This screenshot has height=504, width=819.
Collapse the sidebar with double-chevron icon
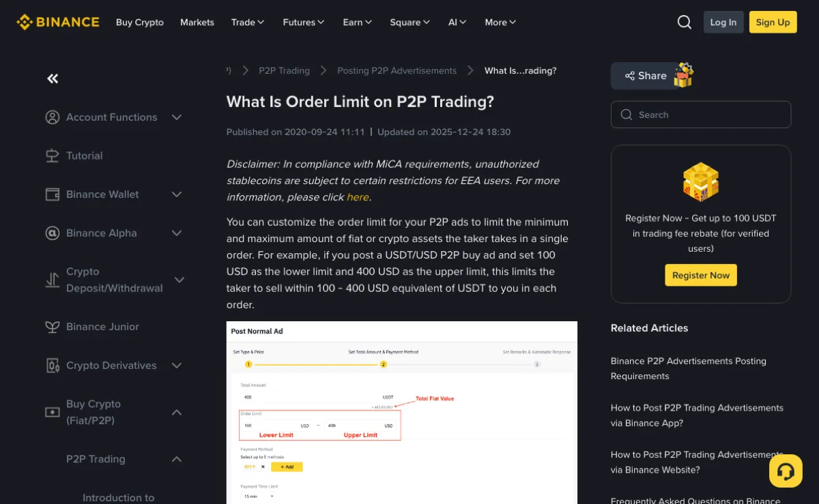53,78
